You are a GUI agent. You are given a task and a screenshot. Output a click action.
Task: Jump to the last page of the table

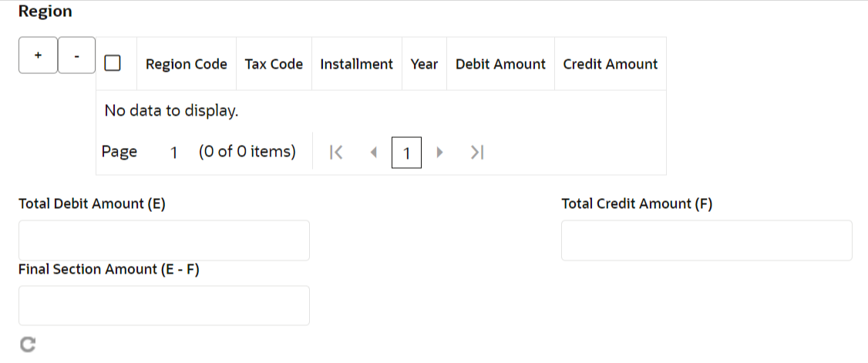[x=476, y=153]
